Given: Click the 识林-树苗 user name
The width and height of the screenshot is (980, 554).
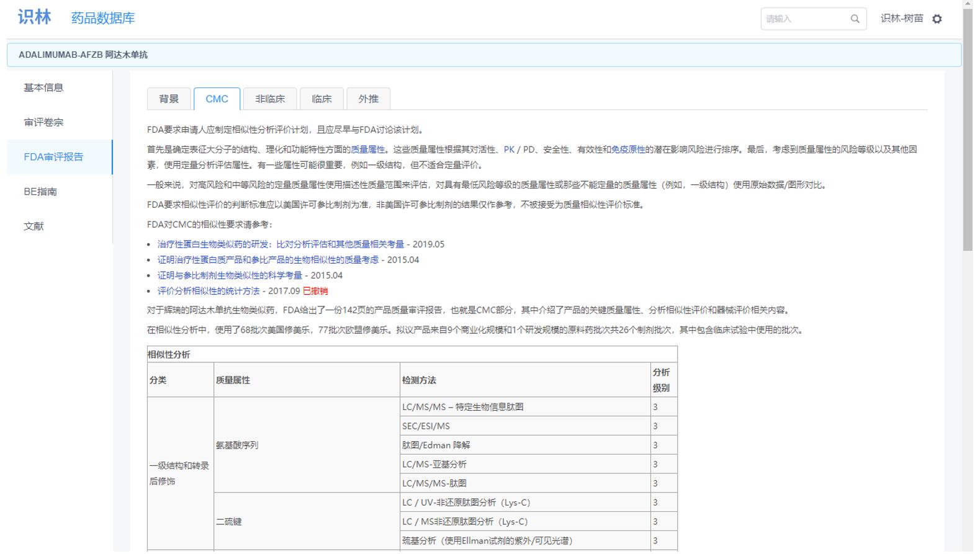Looking at the screenshot, I should [x=902, y=19].
